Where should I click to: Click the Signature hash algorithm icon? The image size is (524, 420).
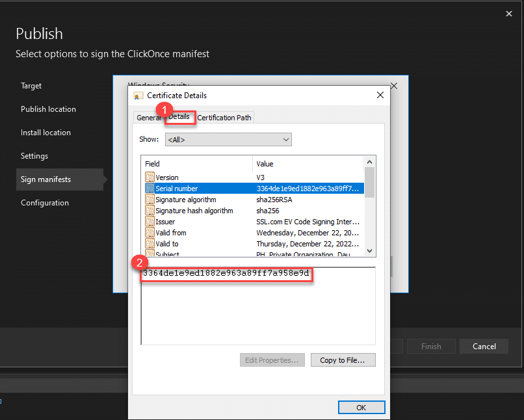(150, 211)
